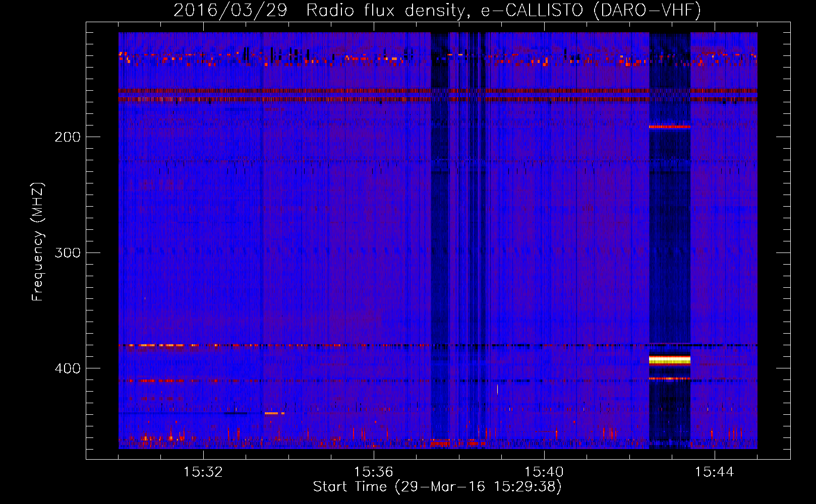Screen dimensions: 816x504
Task: Click the plot title mentioning e-CALLISTO DARO-VHF
Action: coord(437,10)
